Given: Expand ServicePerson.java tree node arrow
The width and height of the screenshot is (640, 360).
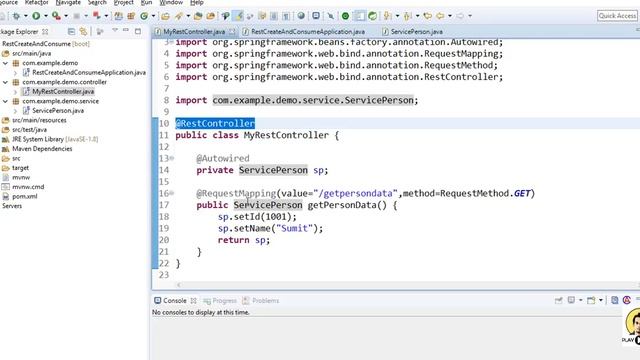Looking at the screenshot, I should click(x=15, y=111).
